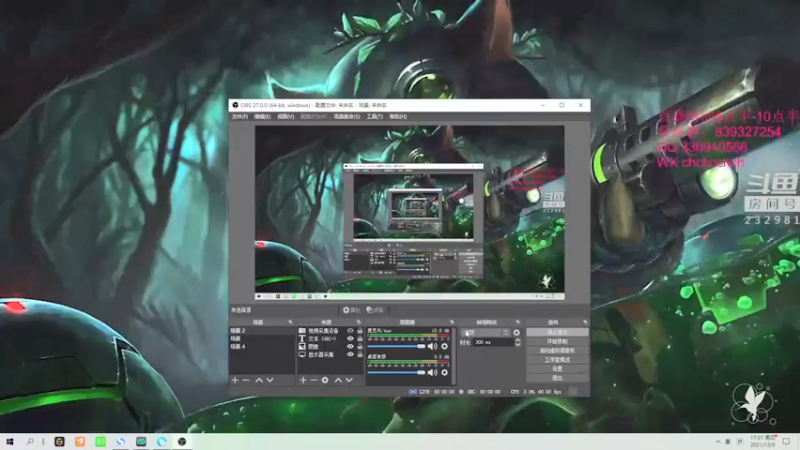Start the virtual camera button
This screenshot has width=800, height=450.
(x=557, y=351)
